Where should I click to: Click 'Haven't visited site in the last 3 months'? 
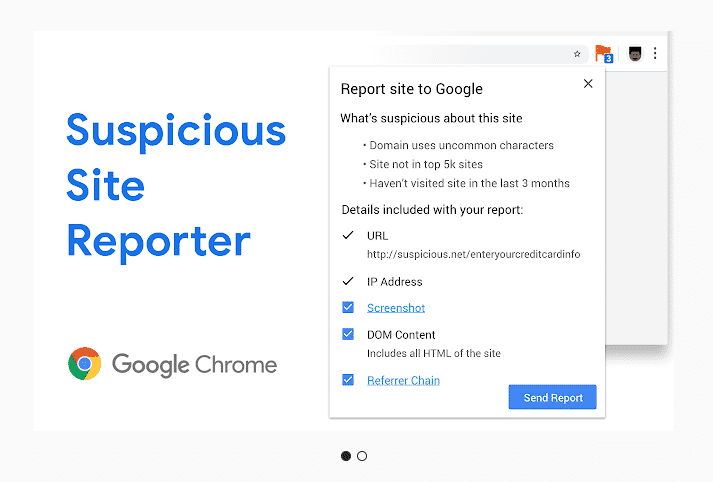(469, 183)
